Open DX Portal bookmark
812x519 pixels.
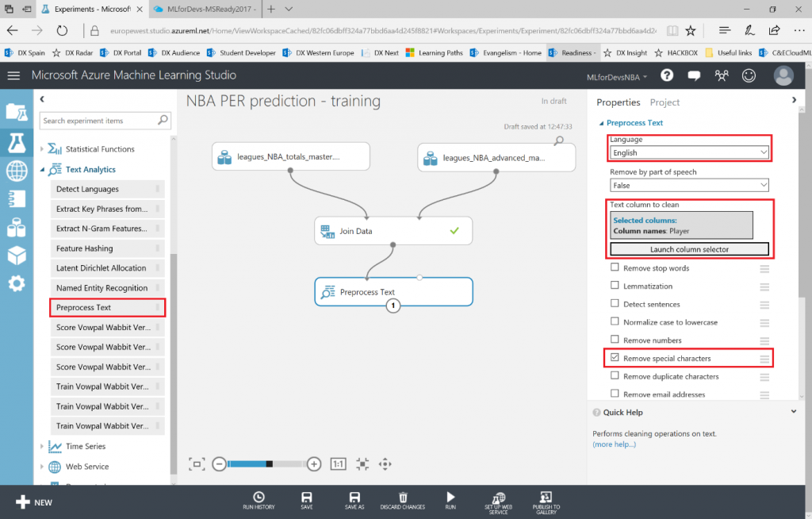coord(121,53)
